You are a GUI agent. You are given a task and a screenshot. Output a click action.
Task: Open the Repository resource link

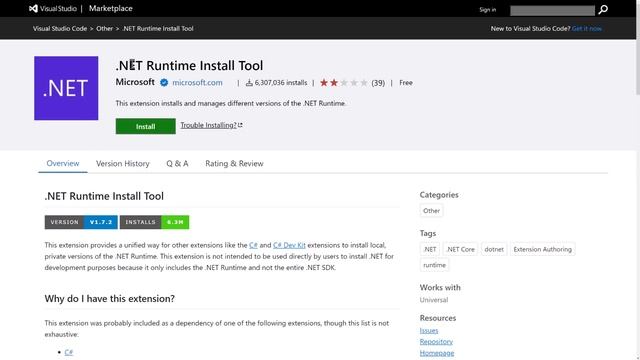[x=436, y=342]
